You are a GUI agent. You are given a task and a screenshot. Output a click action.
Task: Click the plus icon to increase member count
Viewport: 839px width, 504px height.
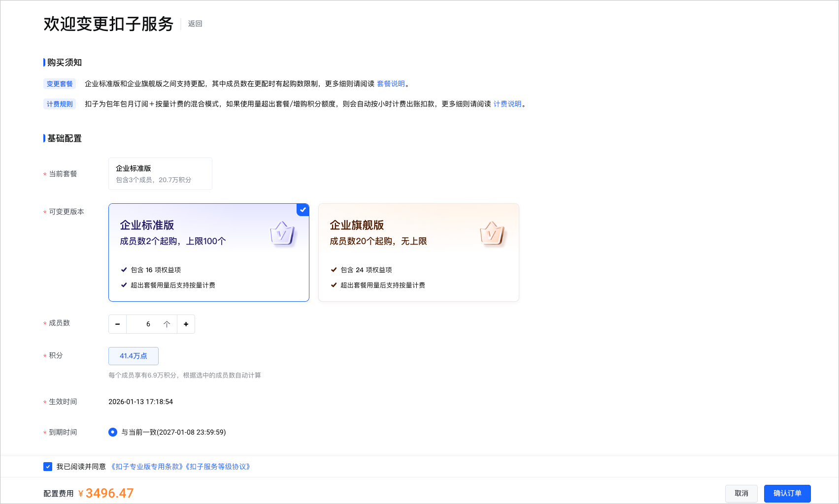point(186,324)
